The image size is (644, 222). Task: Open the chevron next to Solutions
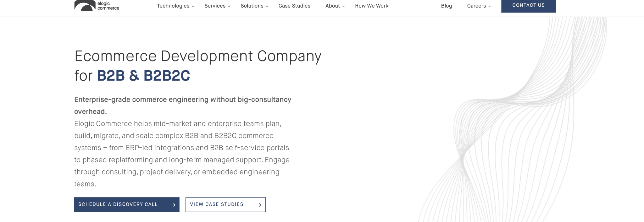click(267, 6)
